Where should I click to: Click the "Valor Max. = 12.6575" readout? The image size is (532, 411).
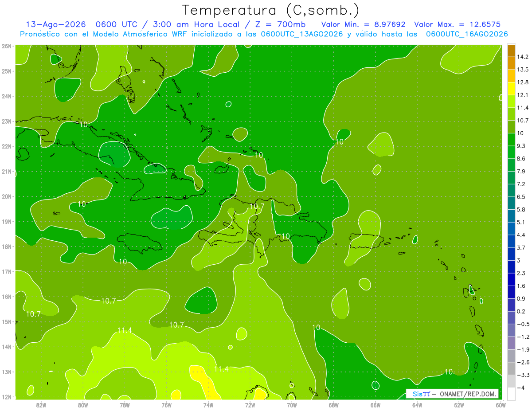click(457, 24)
